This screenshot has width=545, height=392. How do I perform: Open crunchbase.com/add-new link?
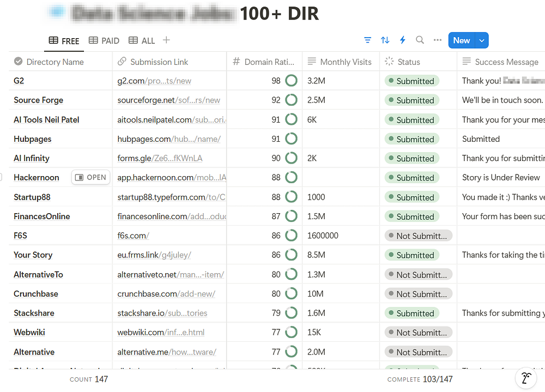click(x=166, y=294)
